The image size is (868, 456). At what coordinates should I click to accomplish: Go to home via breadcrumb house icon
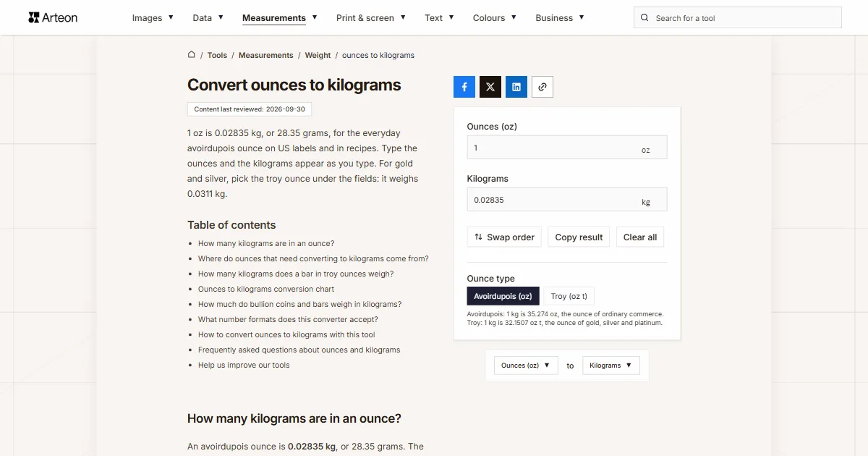click(x=192, y=54)
